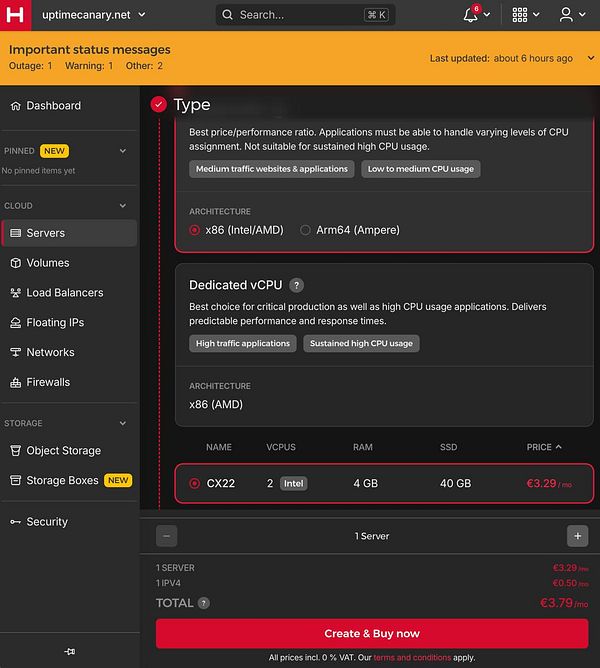Click Create & Buy now
The width and height of the screenshot is (600, 668).
(x=372, y=633)
